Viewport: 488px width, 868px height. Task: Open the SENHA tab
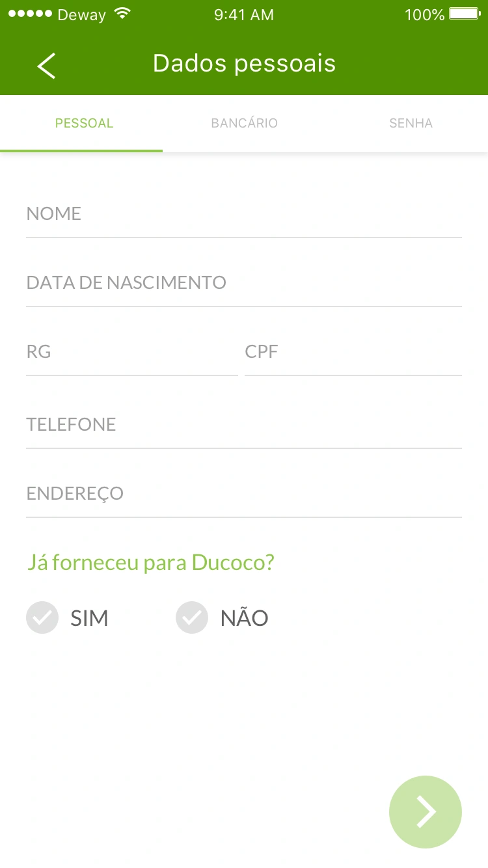411,124
